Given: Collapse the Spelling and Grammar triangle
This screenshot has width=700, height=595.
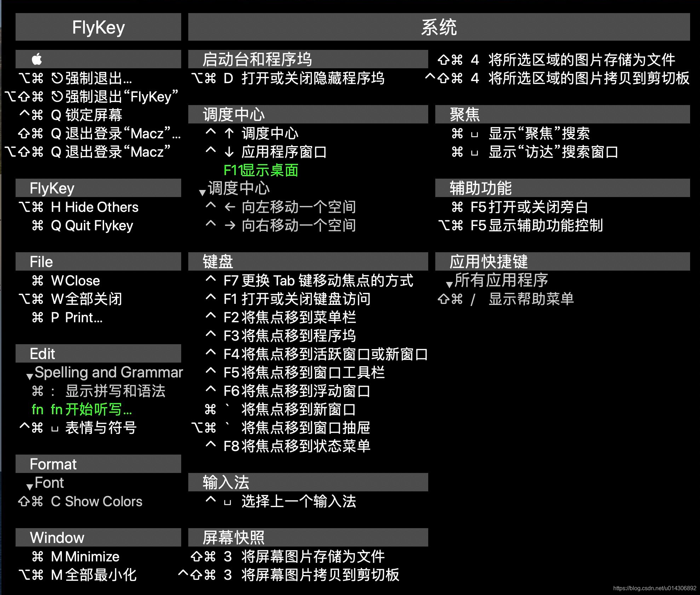Looking at the screenshot, I should tap(30, 376).
